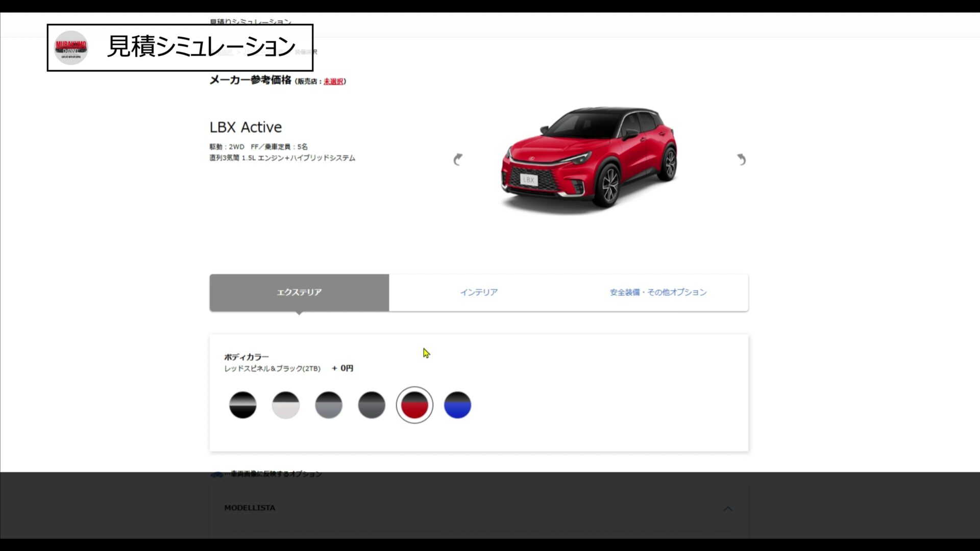Click the 直列3気筒 1.5L engine description text

(x=282, y=158)
